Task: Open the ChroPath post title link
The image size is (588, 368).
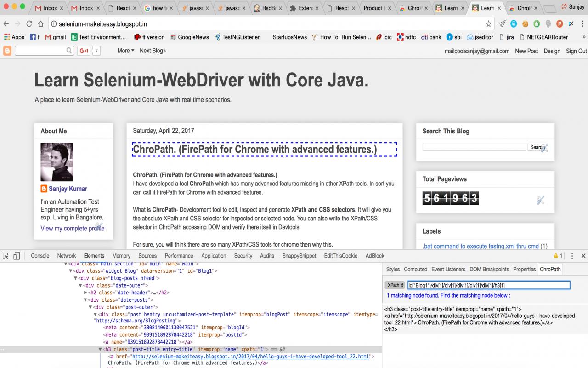Action: click(x=255, y=149)
